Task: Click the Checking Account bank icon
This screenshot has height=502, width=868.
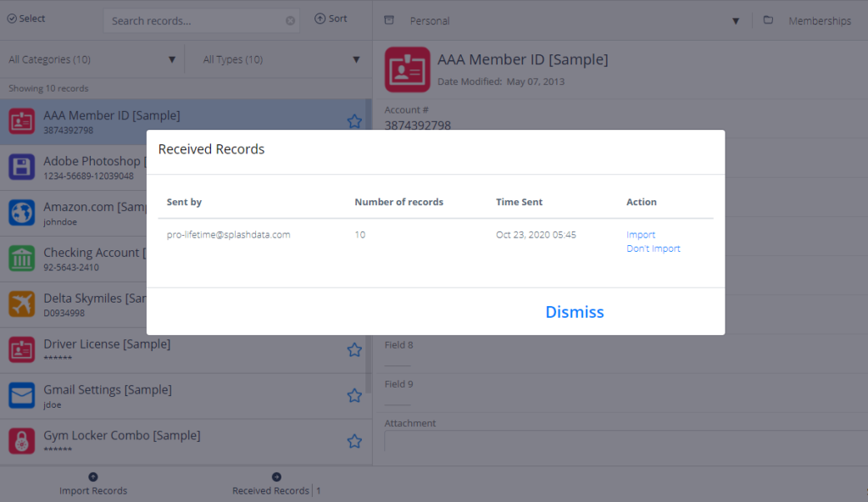Action: pos(22,259)
